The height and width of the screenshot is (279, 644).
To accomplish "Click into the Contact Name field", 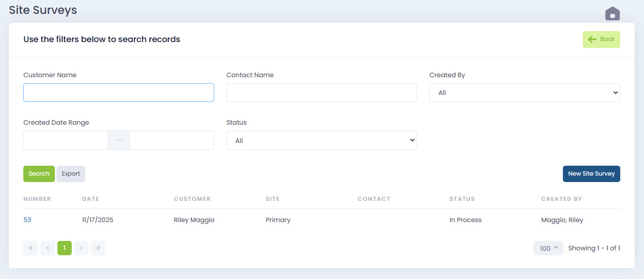I will coord(322,93).
